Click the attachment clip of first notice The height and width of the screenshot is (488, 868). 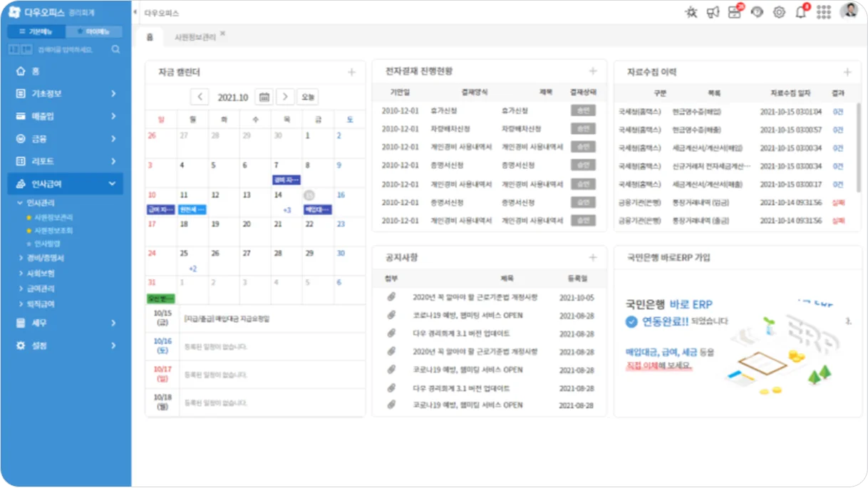(x=391, y=297)
